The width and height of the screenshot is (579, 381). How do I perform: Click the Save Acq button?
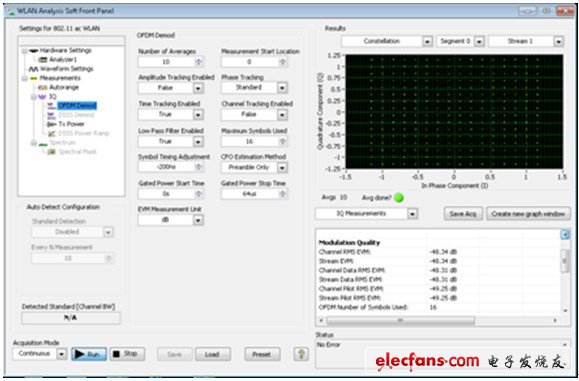(x=463, y=214)
